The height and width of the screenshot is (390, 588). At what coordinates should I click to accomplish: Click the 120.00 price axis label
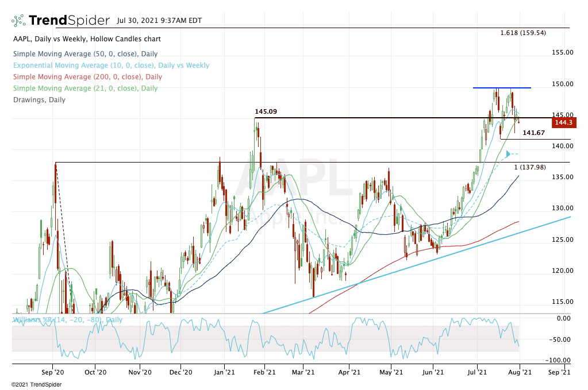(562, 271)
